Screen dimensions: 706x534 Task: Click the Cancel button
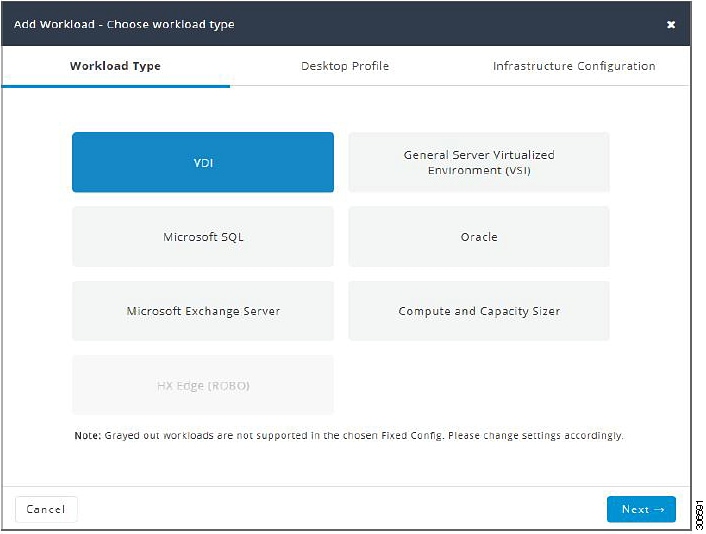(46, 509)
